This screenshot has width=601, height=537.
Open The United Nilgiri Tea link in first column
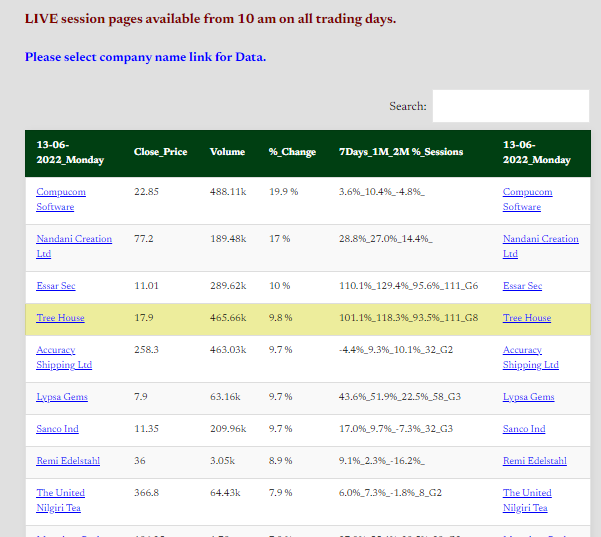click(61, 500)
